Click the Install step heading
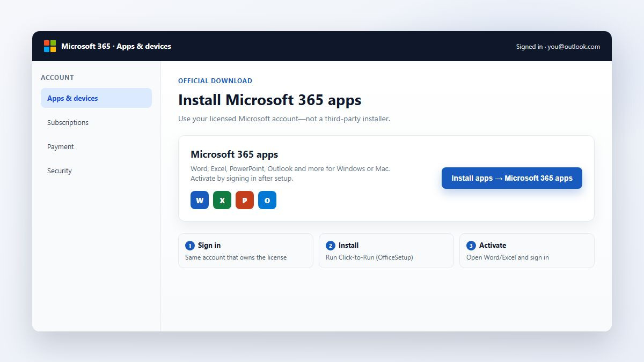The height and width of the screenshot is (362, 644). coord(348,245)
